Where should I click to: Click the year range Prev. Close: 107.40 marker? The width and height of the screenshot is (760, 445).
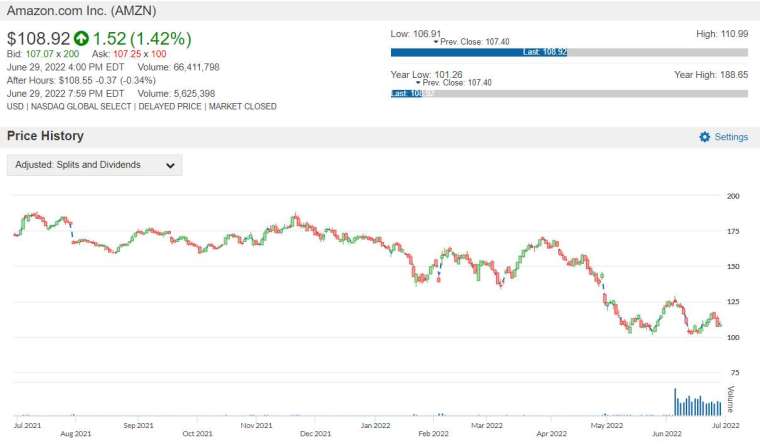pyautogui.click(x=454, y=82)
